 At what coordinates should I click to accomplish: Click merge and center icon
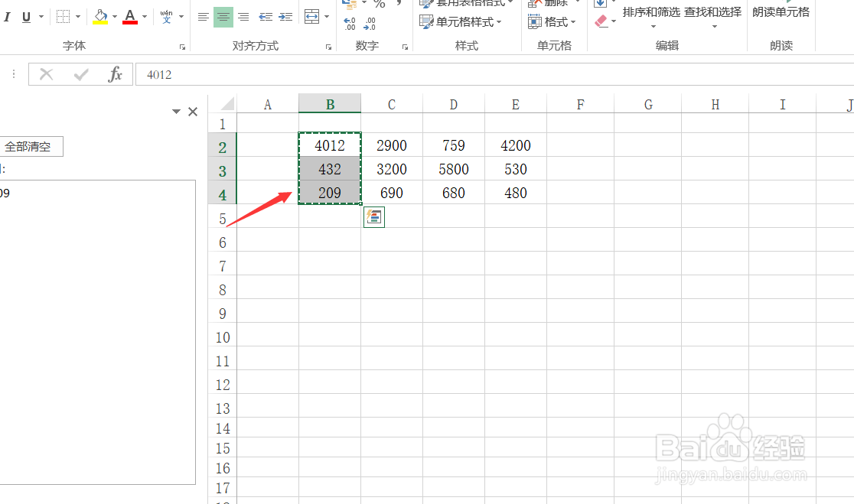pos(311,17)
